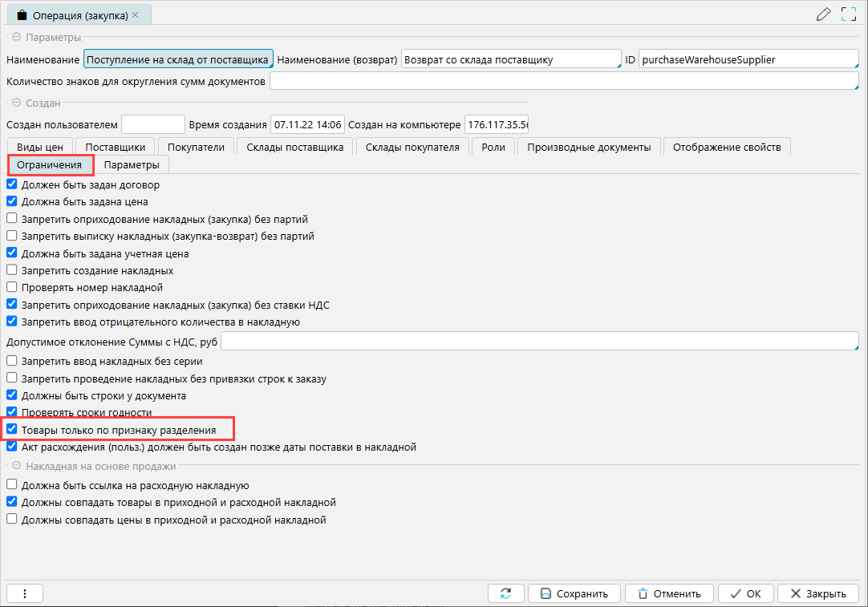Open the Параметры tab next to Ограничения

tap(131, 164)
